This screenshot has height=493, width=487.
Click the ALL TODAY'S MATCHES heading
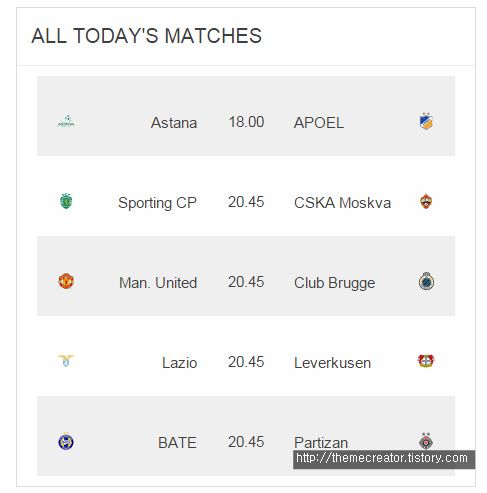click(x=147, y=36)
